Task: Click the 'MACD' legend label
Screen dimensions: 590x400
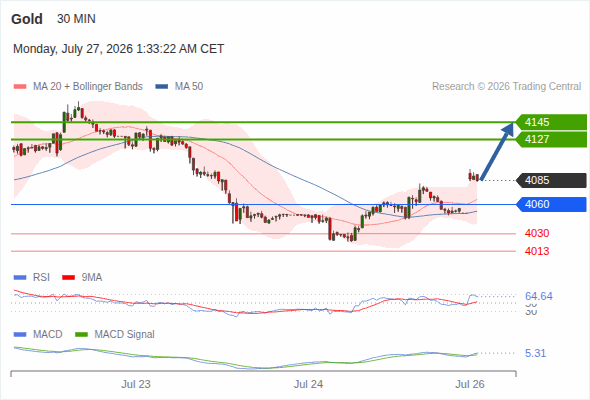Action: click(48, 335)
